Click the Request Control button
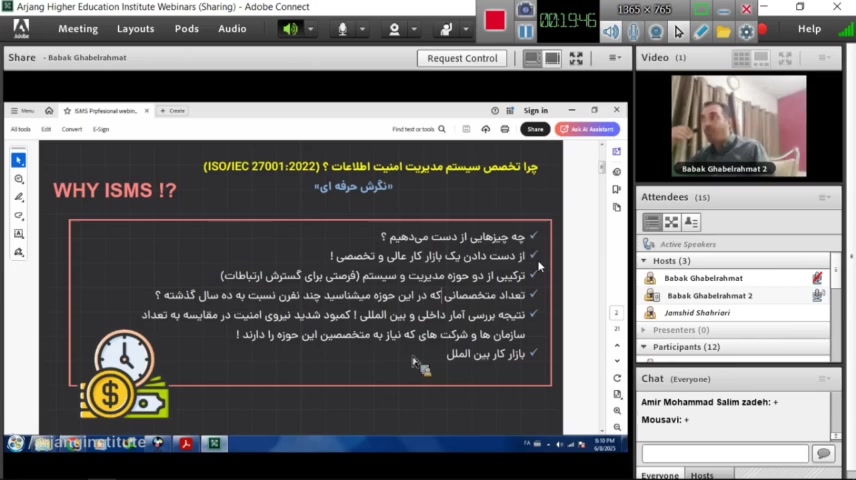The height and width of the screenshot is (480, 856). (x=462, y=58)
